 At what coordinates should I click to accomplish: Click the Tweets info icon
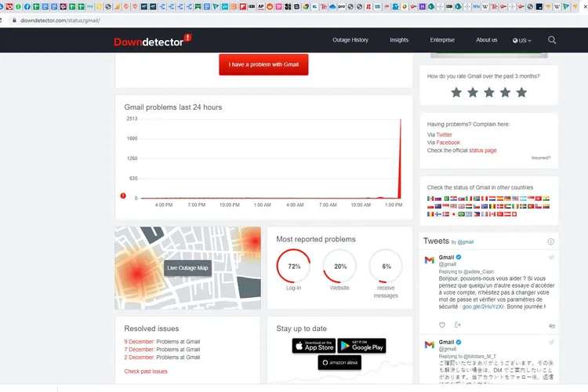(x=551, y=241)
